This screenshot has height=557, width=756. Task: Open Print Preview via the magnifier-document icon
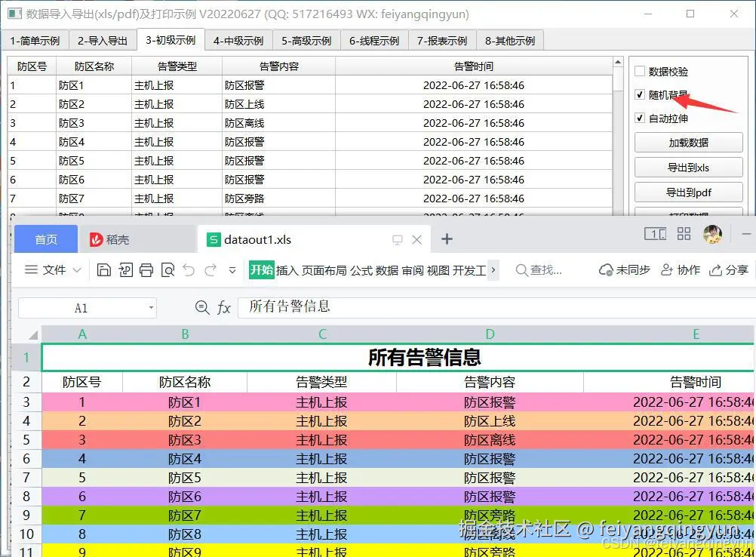(x=167, y=269)
